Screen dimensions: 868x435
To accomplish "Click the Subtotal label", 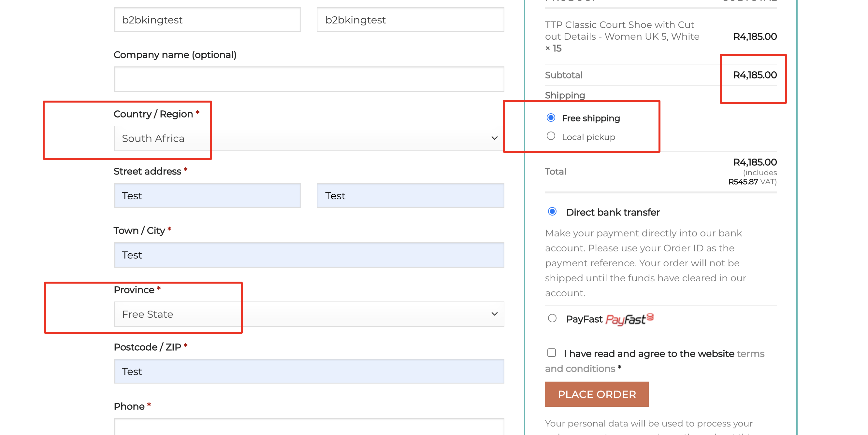I will (563, 75).
